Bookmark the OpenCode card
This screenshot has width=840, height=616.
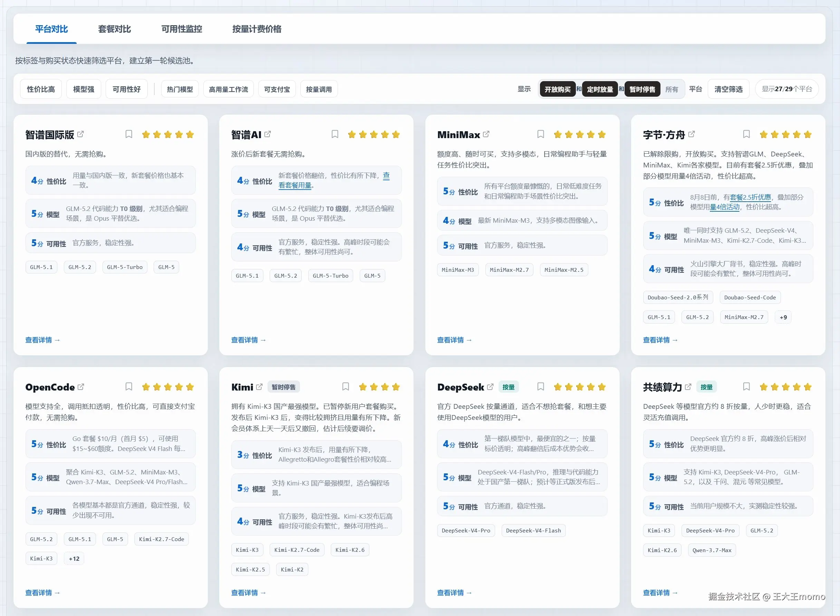129,387
